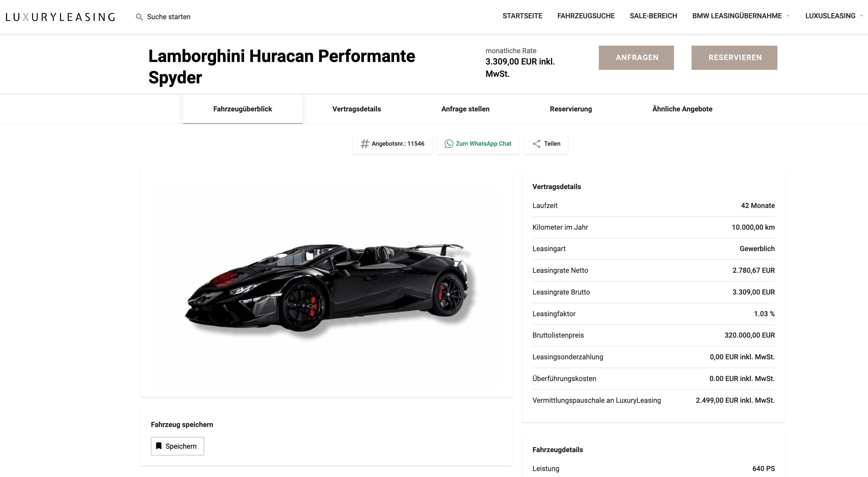Click the Leasingfaktor 1.03 % value

(x=764, y=314)
